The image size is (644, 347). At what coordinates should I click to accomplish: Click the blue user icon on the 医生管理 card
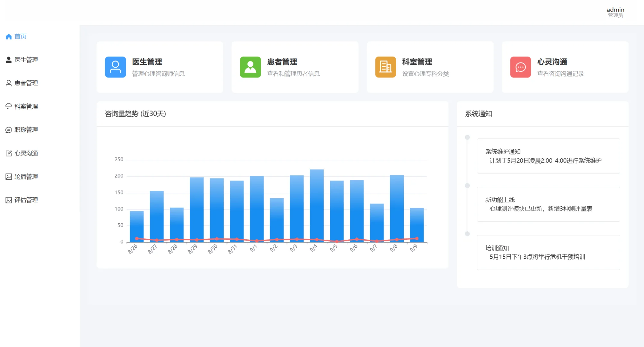click(x=115, y=67)
